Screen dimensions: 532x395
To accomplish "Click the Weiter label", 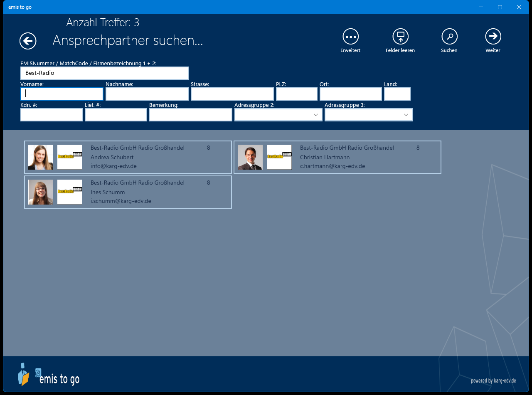I will 493,50.
